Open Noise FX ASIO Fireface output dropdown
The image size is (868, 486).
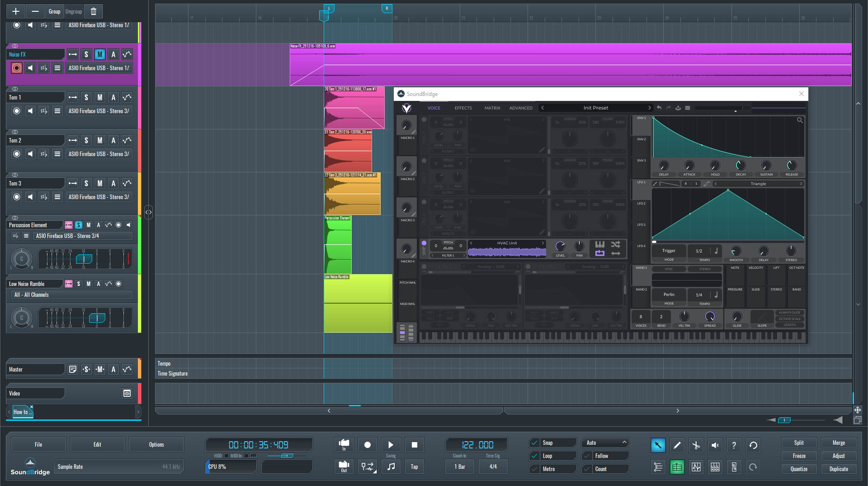pos(99,68)
